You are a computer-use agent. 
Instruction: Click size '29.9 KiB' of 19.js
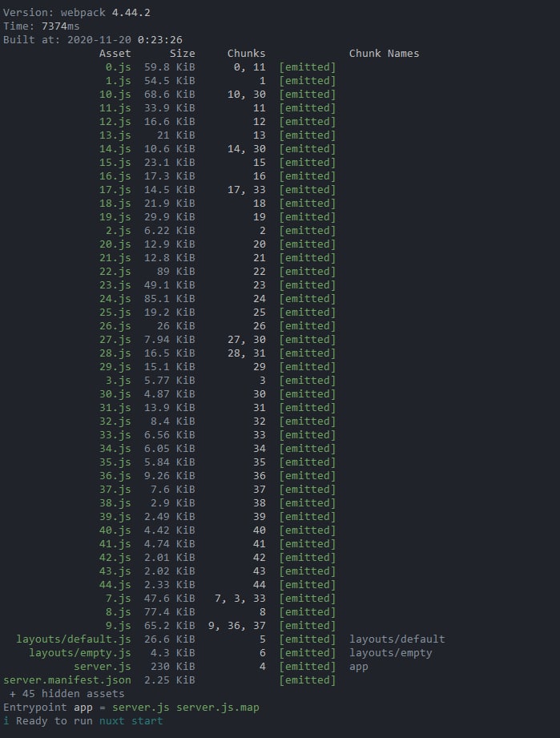(x=169, y=217)
